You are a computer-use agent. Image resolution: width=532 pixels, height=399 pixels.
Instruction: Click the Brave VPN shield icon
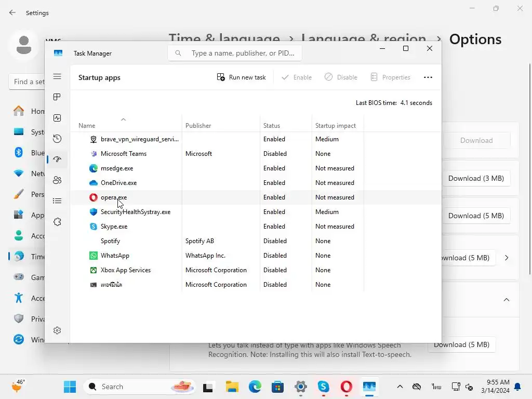94,139
